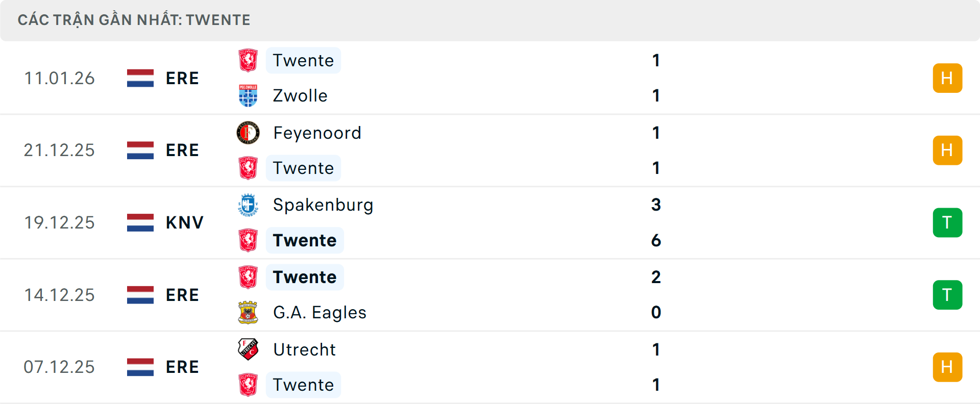
Task: Click the G.A. Eagles club crest
Action: click(248, 313)
